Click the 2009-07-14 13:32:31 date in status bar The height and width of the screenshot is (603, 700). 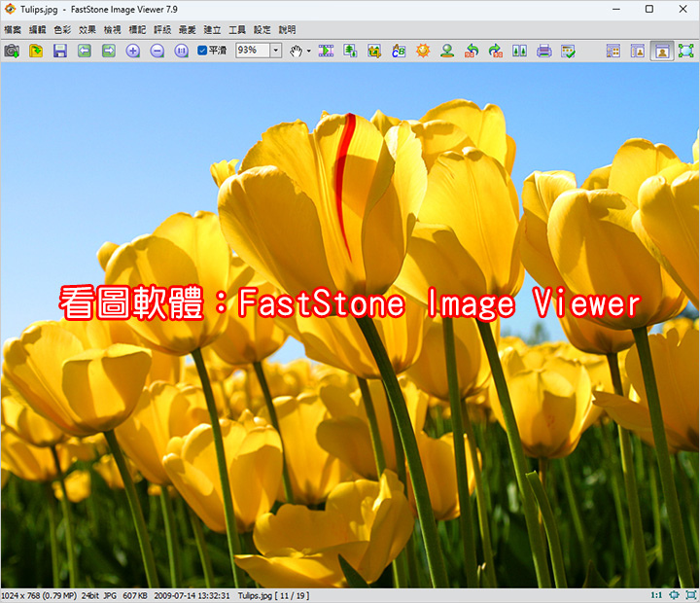coord(192,595)
